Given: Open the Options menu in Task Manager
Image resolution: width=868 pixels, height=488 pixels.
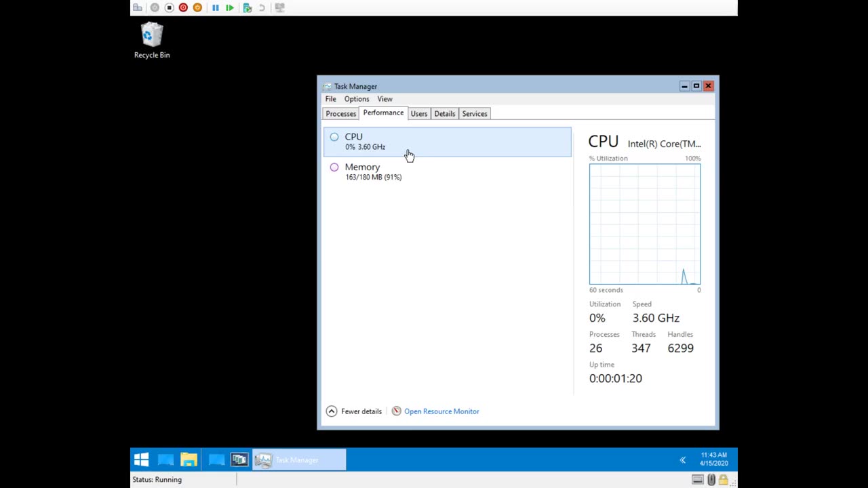Looking at the screenshot, I should pos(357,99).
